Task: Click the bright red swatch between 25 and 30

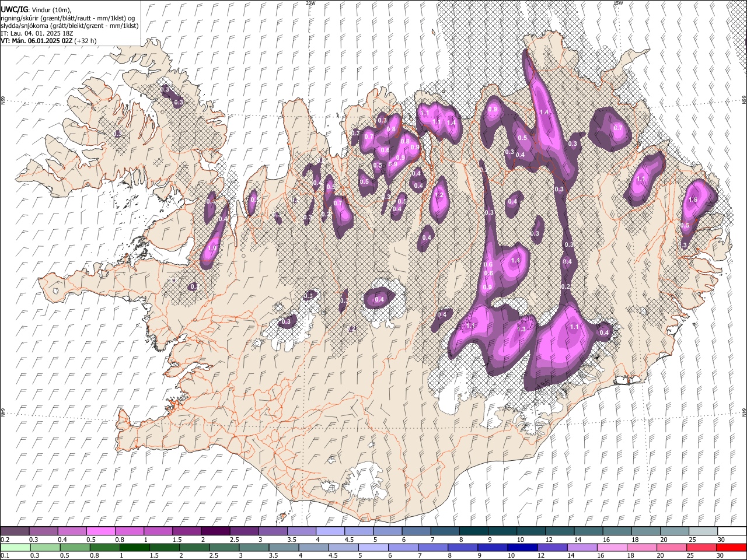Action: [701, 547]
